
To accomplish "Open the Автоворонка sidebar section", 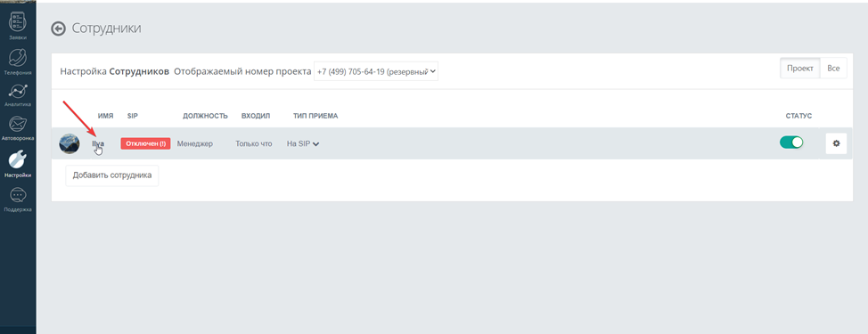I will point(18,128).
